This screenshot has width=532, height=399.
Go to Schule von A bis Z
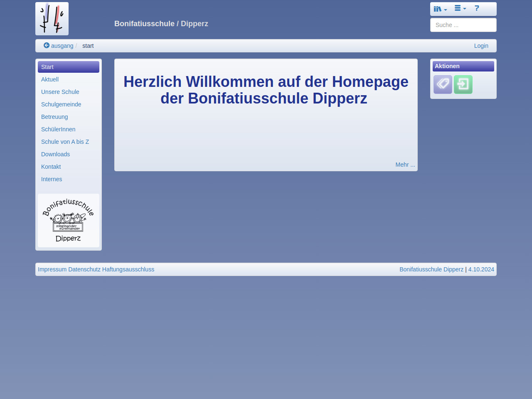click(65, 142)
